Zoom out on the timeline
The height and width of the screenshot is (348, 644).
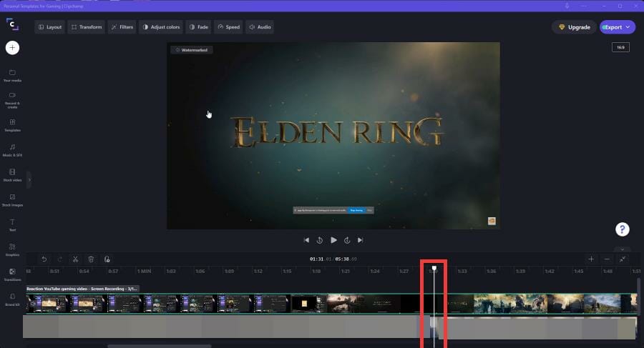607,259
